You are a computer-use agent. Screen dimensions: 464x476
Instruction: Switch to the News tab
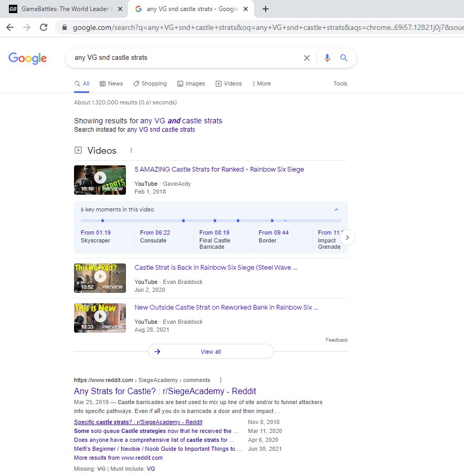click(111, 84)
